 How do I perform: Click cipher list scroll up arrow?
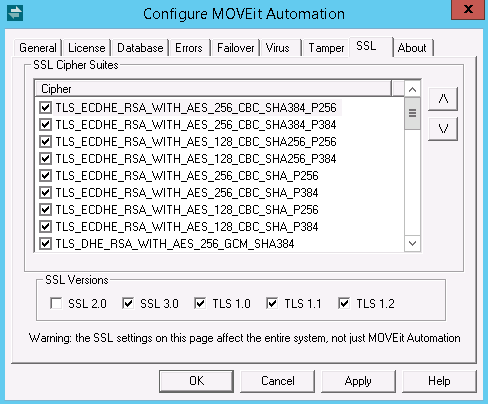click(x=412, y=89)
